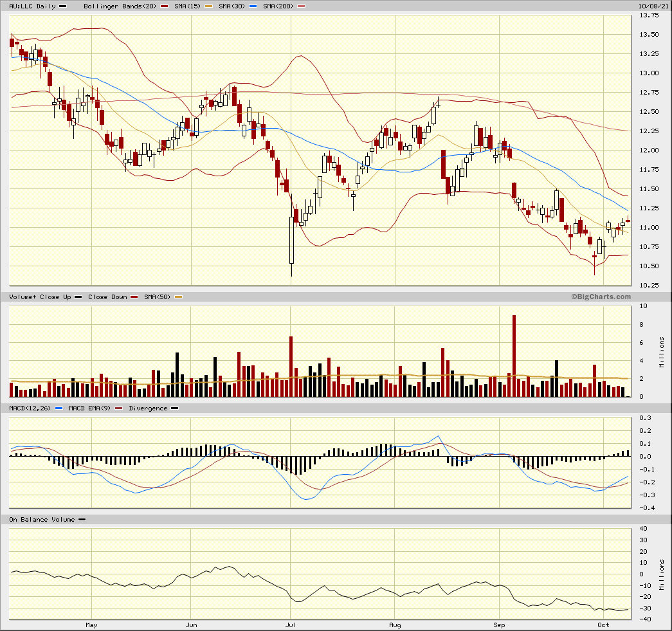672x631 pixels.
Task: Click the Aug label on the time axis
Action: click(x=395, y=625)
